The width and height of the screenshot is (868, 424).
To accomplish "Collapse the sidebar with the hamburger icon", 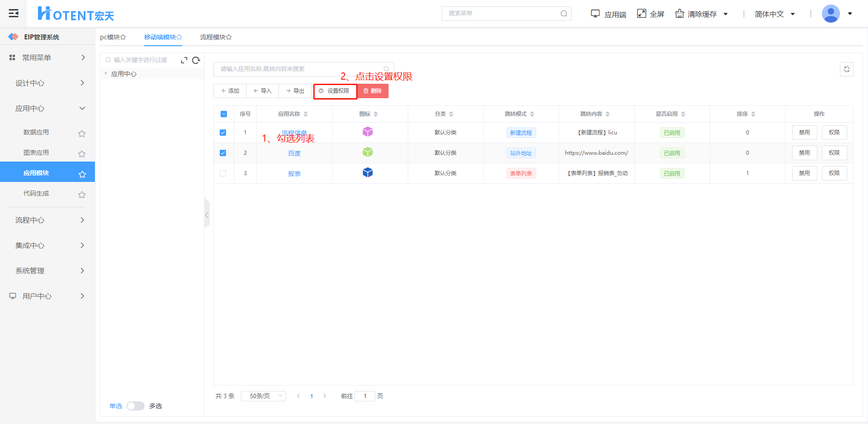I will click(14, 13).
